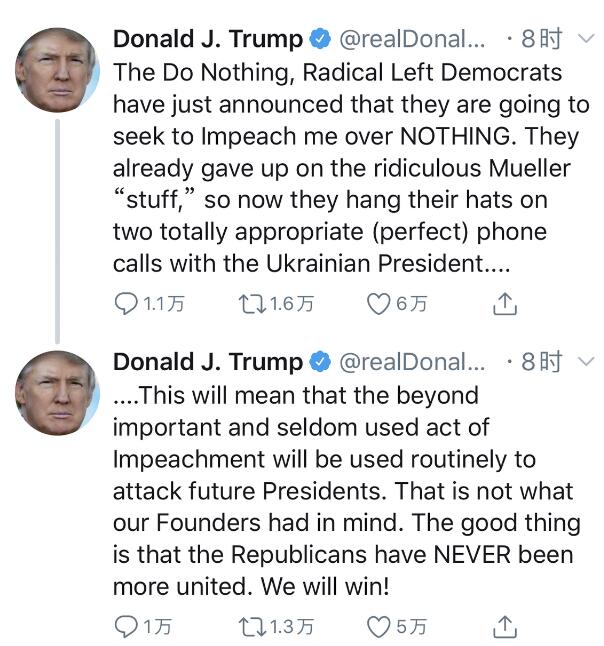Reply to the second tweet with 1万 replies
The width and height of the screenshot is (604, 646).
pos(126,627)
